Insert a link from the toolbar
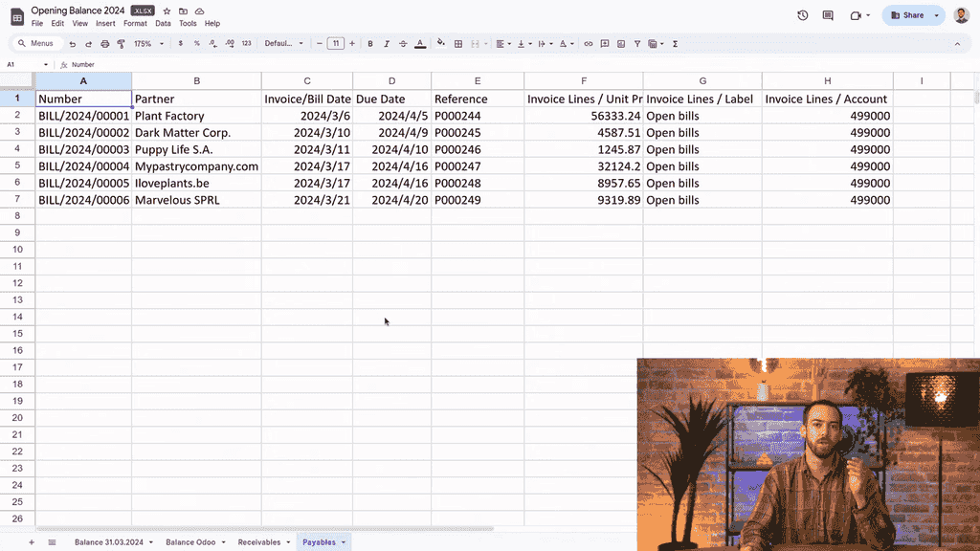 click(x=588, y=44)
